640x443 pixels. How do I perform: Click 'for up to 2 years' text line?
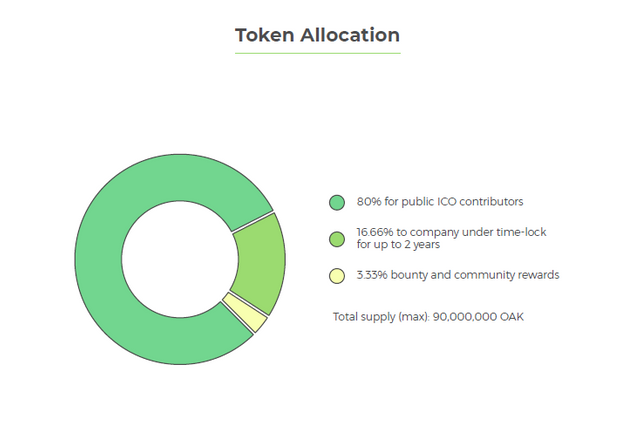point(398,245)
